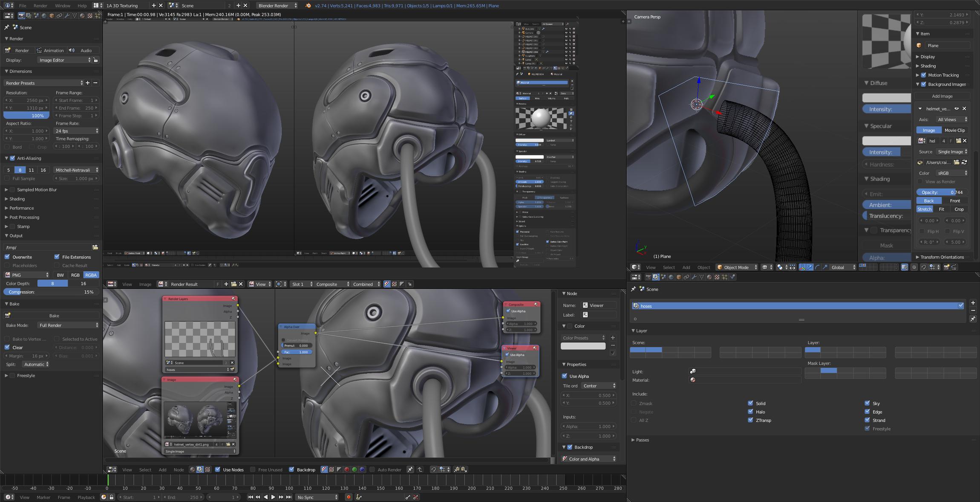This screenshot has height=502, width=980.
Task: Show red channel in node editor header
Action: coord(347,470)
